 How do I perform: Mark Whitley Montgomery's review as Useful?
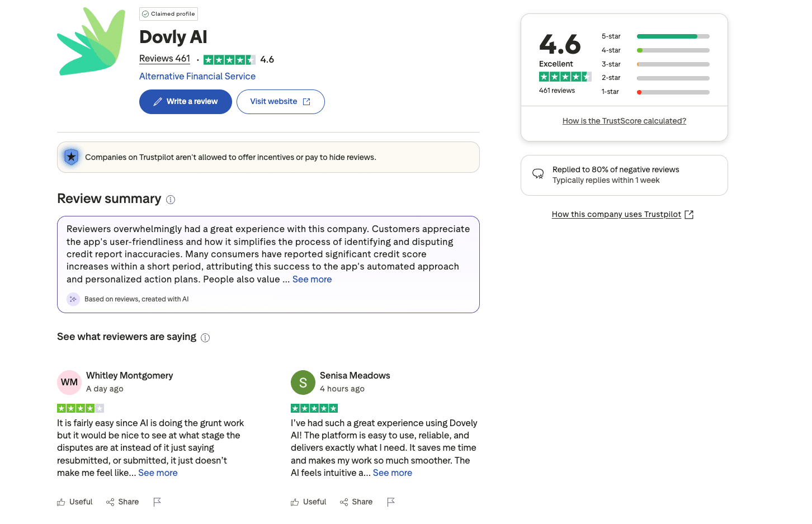(x=74, y=502)
